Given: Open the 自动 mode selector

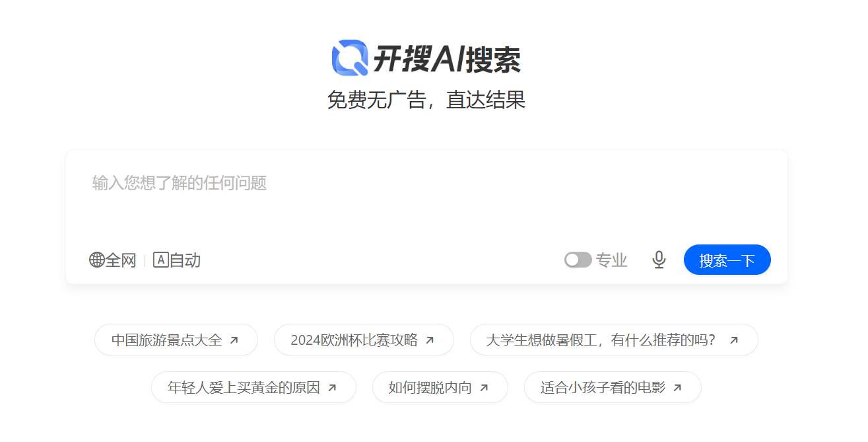Looking at the screenshot, I should [176, 260].
